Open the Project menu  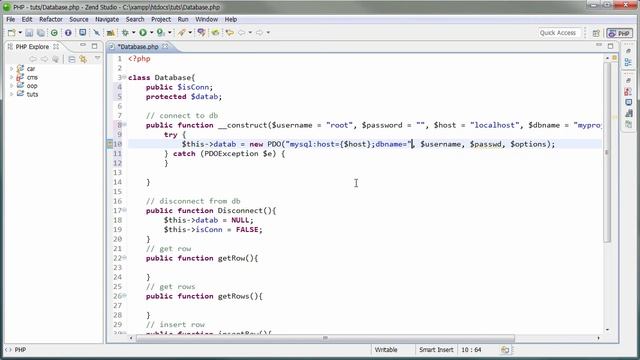tap(161, 19)
